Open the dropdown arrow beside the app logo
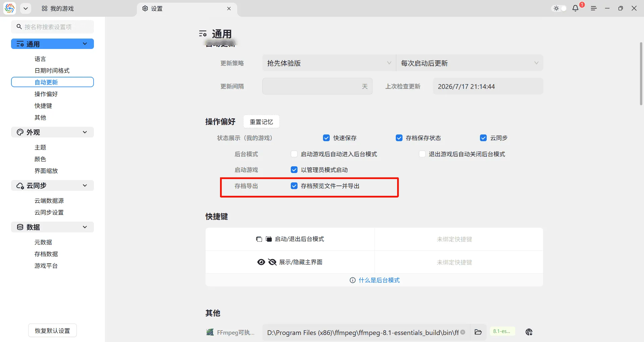This screenshot has width=644, height=342. [x=25, y=8]
